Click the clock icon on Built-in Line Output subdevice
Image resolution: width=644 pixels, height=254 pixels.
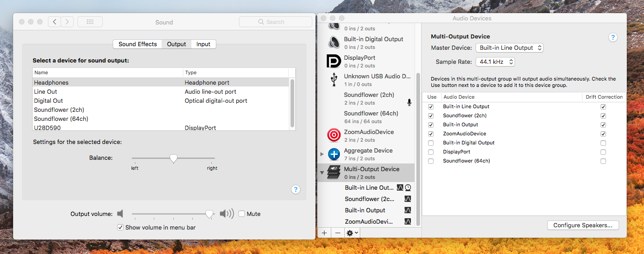click(408, 187)
